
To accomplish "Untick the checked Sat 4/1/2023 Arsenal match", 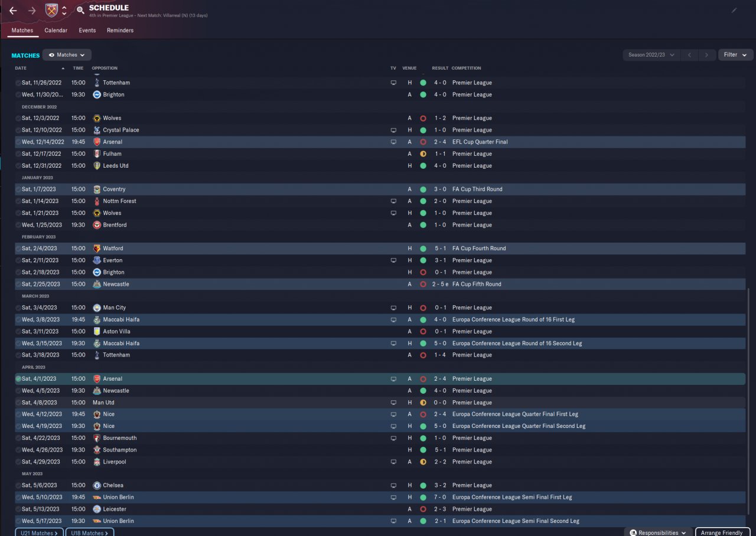I will pyautogui.click(x=18, y=379).
